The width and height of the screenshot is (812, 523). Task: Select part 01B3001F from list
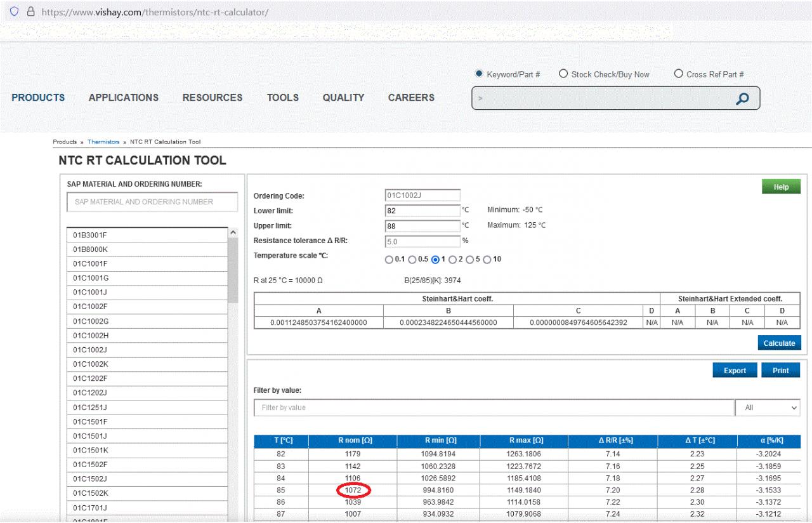pyautogui.click(x=147, y=235)
